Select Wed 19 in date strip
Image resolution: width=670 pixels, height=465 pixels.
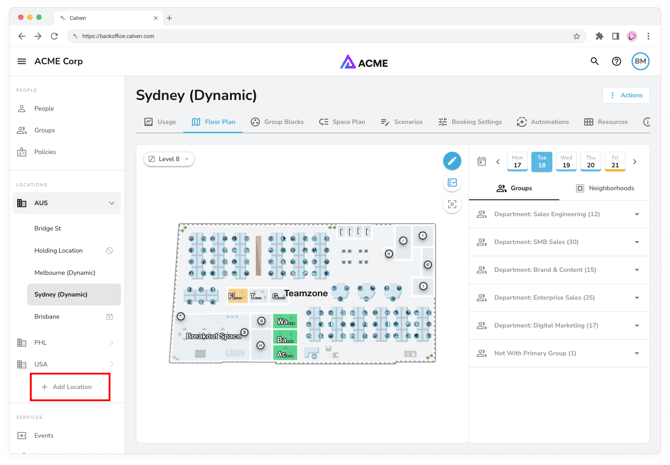coord(566,161)
